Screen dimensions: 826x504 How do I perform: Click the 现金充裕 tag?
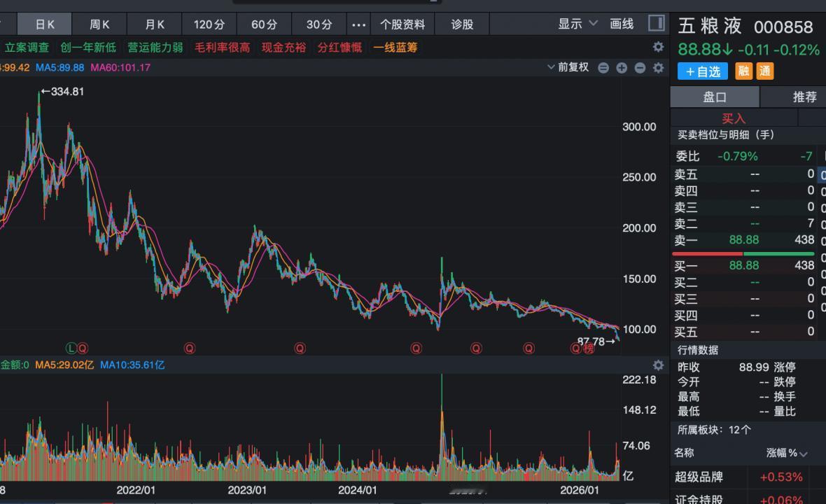[x=284, y=48]
